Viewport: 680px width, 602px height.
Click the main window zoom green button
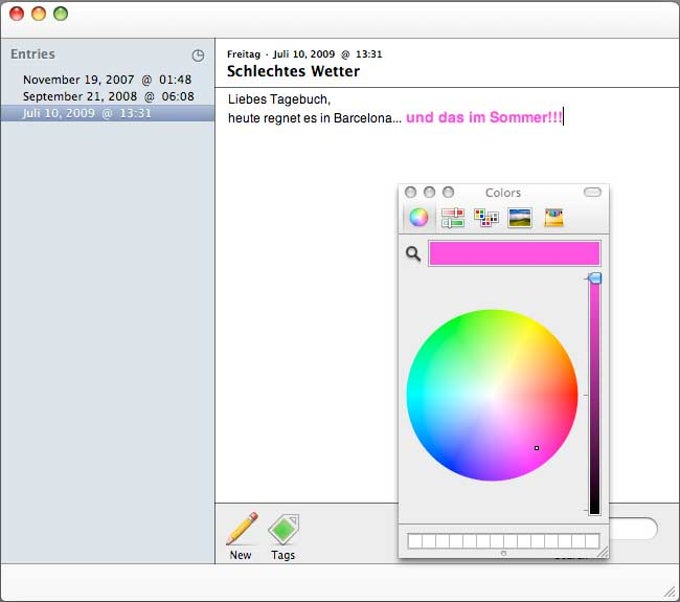[61, 13]
